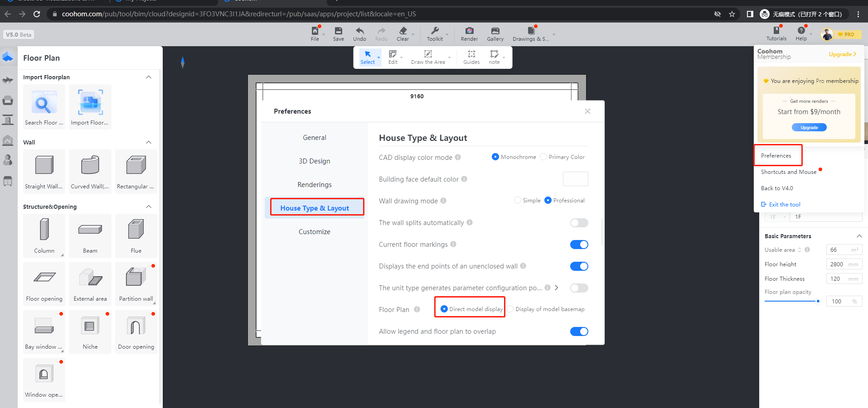Open Import Floorplan option
This screenshot has height=408, width=868.
[90, 107]
